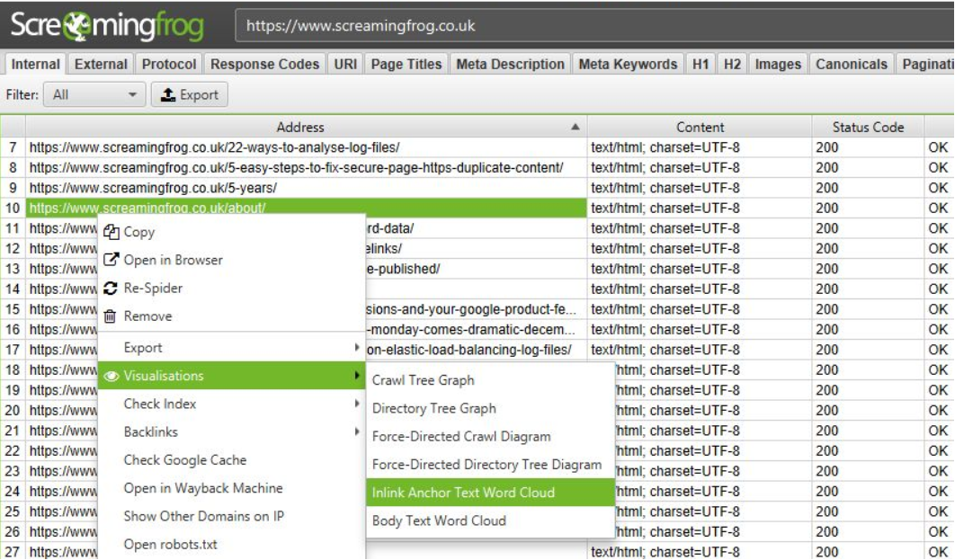The height and width of the screenshot is (560, 955).
Task: Sort by the Address column arrow
Action: 575,128
